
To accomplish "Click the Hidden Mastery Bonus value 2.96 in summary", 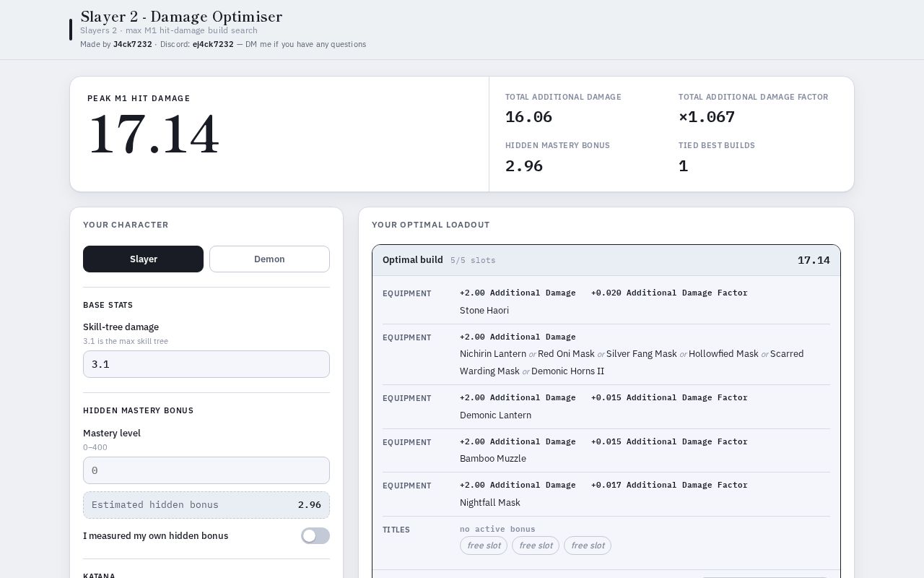I will pos(524,165).
